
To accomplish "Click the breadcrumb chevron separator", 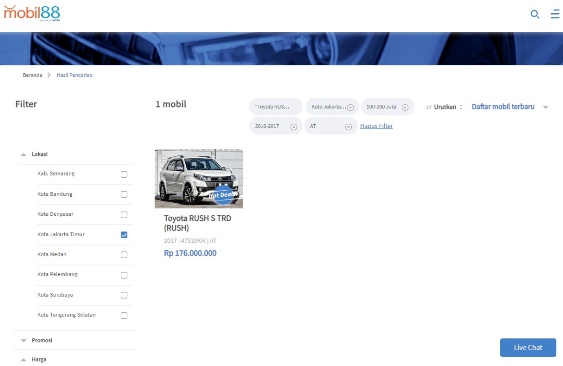I will pyautogui.click(x=49, y=75).
